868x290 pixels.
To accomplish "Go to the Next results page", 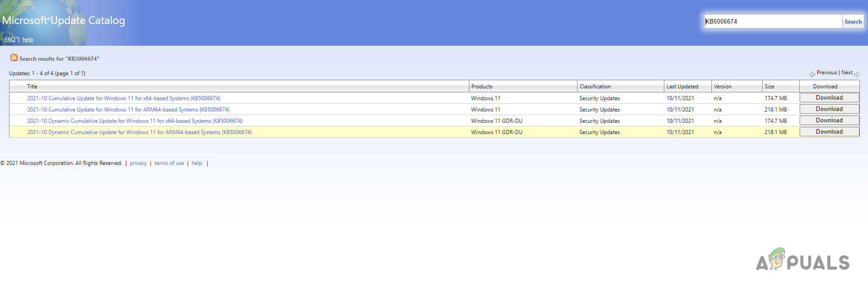I will point(847,72).
